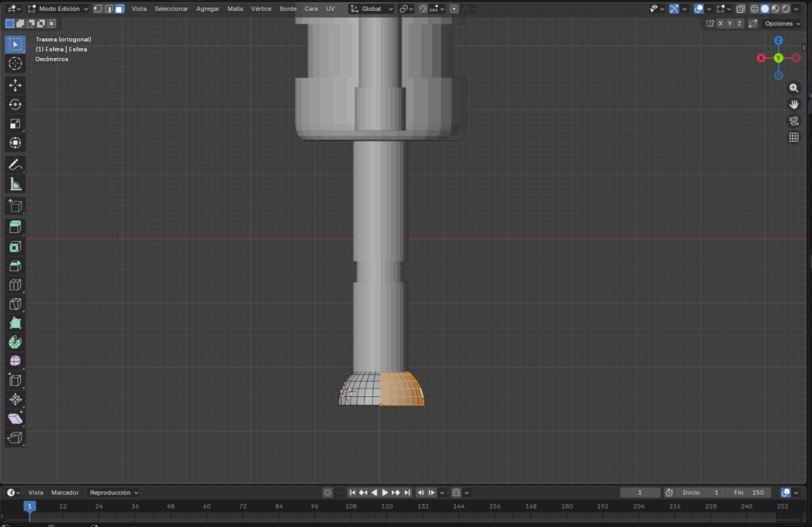Viewport: 812px width, 527px height.
Task: Open the Reproducción popover in timeline
Action: (113, 492)
